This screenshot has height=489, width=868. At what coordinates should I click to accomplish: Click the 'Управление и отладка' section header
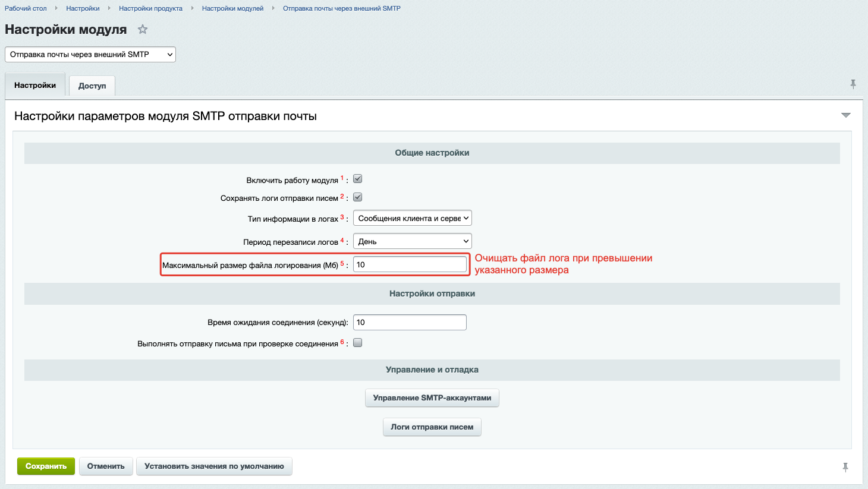[432, 370]
